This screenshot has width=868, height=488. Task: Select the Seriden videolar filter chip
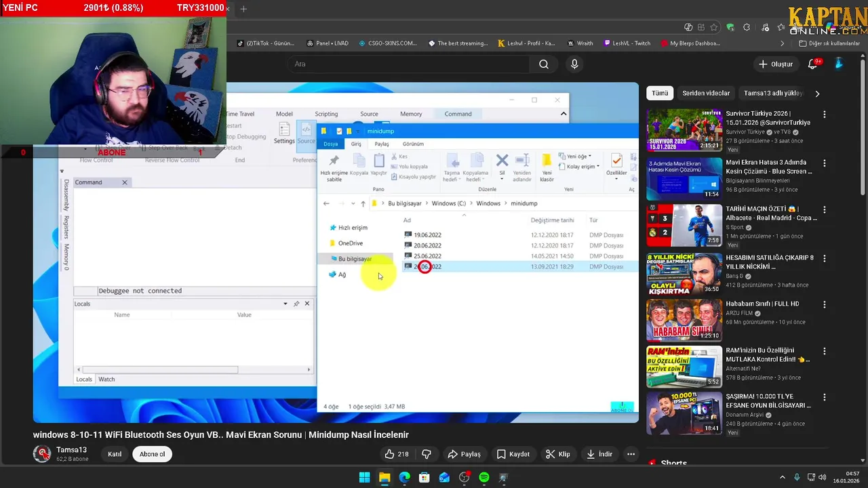click(706, 94)
